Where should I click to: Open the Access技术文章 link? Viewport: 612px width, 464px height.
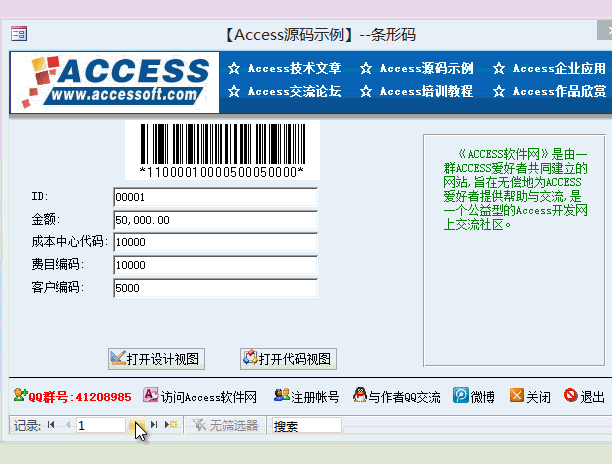click(294, 68)
